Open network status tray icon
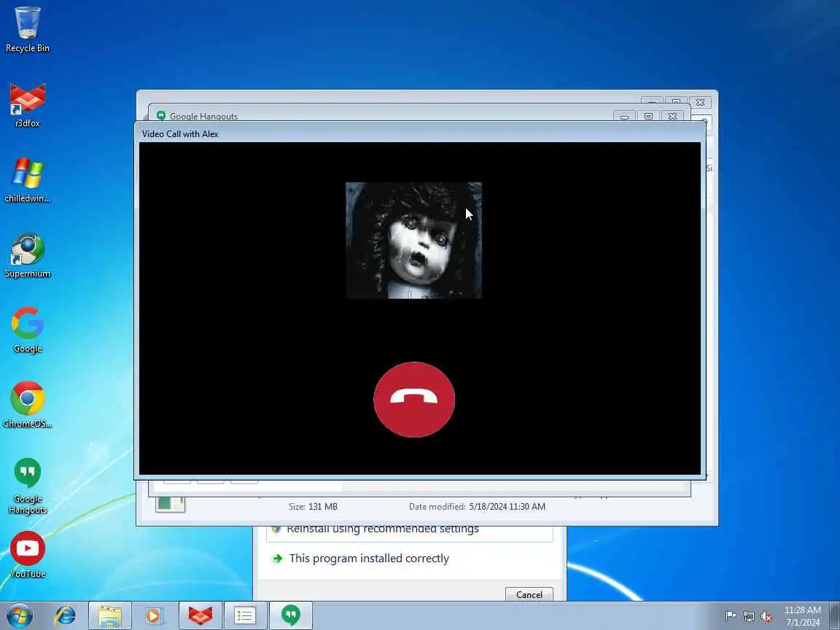The width and height of the screenshot is (840, 630). (x=748, y=616)
